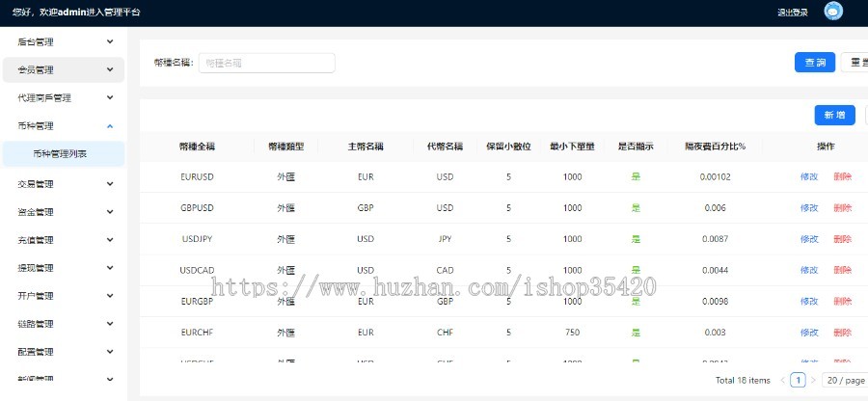Click the 隔夜費百分比% column header
The height and width of the screenshot is (401, 868).
coord(716,147)
